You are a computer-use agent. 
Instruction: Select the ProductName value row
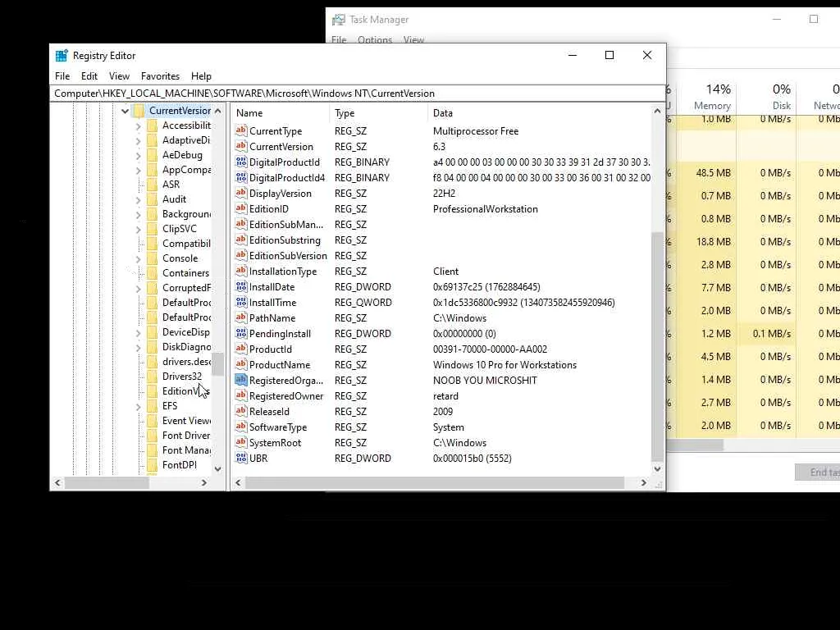coord(442,365)
